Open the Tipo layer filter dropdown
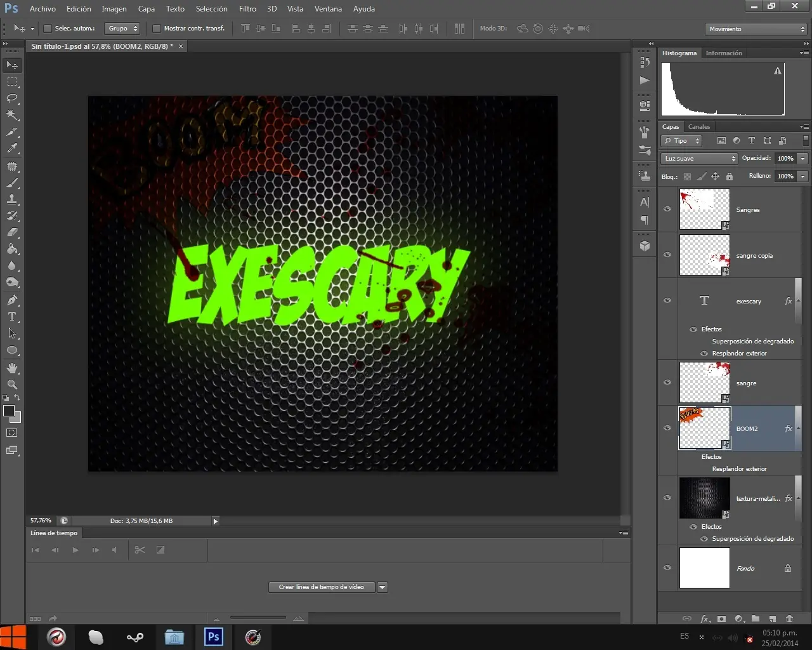This screenshot has width=812, height=650. click(x=681, y=141)
